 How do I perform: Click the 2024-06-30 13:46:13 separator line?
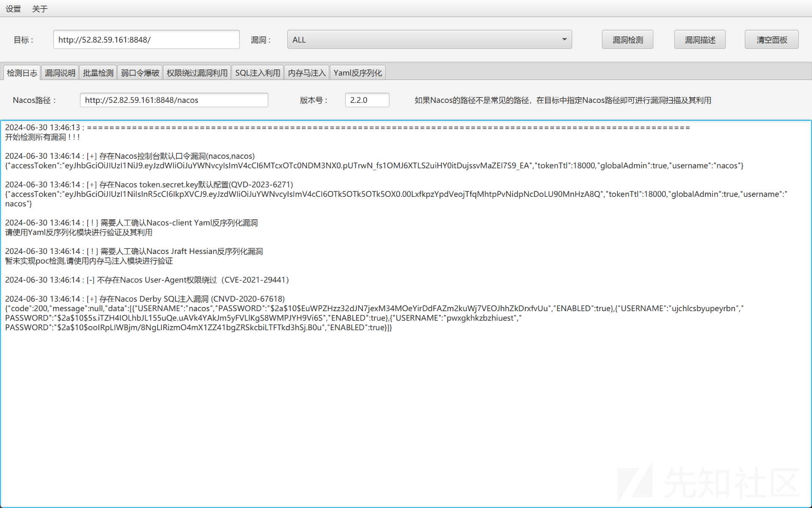point(348,127)
